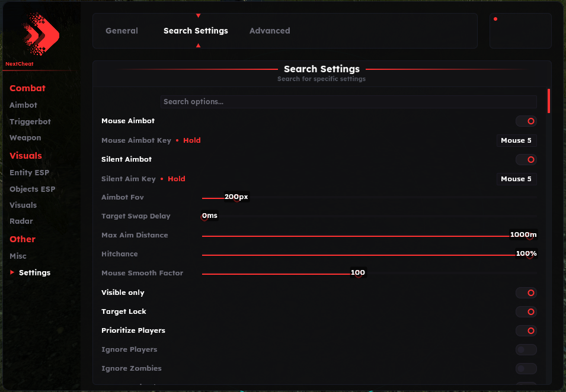Switch off the Target Lock toggle
Screen dimensions: 566x392
coord(526,312)
